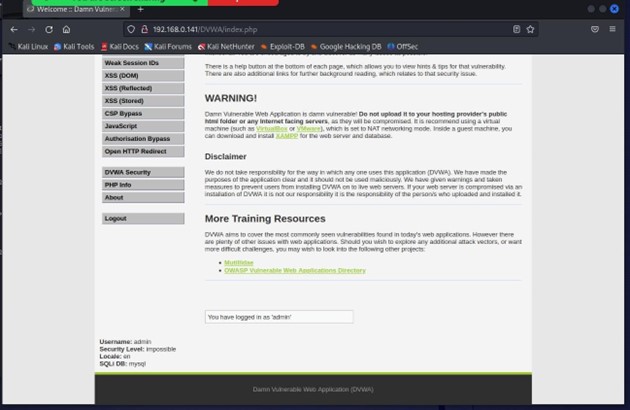Open the Mutillidae link
Image resolution: width=630 pixels, height=410 pixels.
point(239,262)
